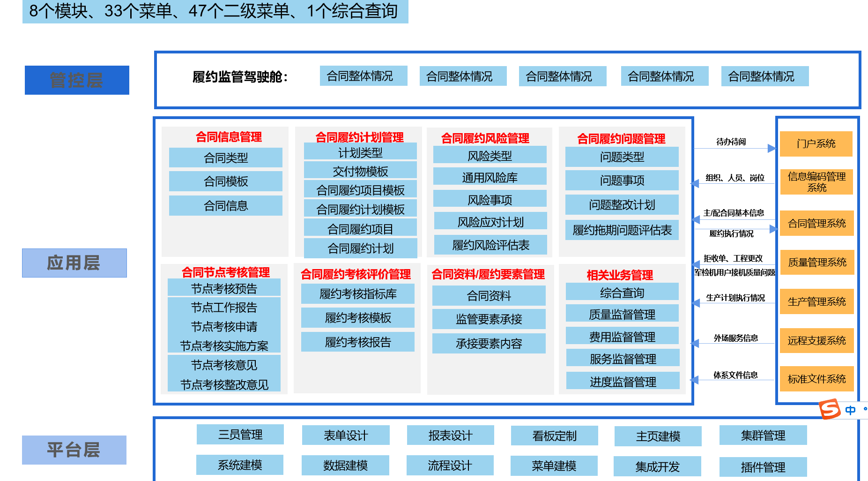Select the 集成开发 platform box

pyautogui.click(x=657, y=466)
